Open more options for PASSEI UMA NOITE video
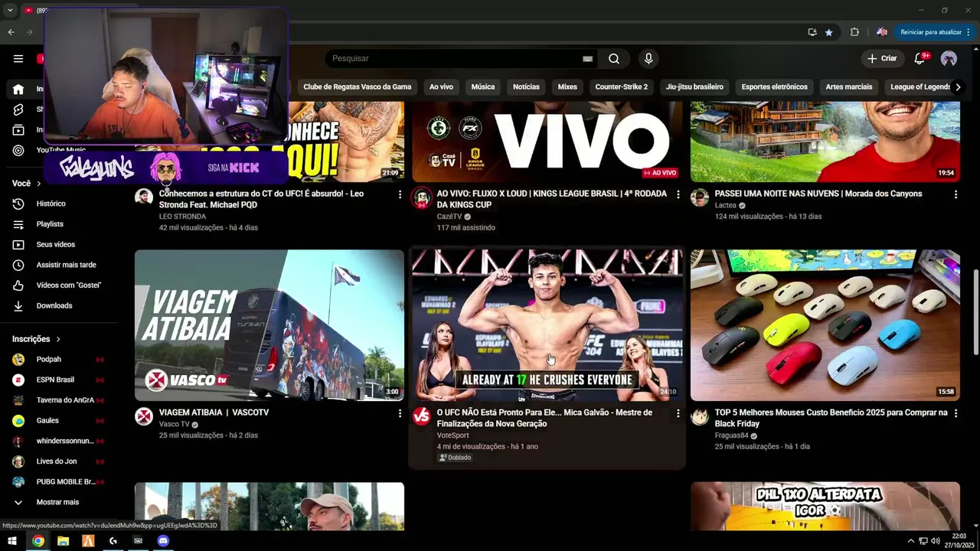980x551 pixels. pos(955,194)
